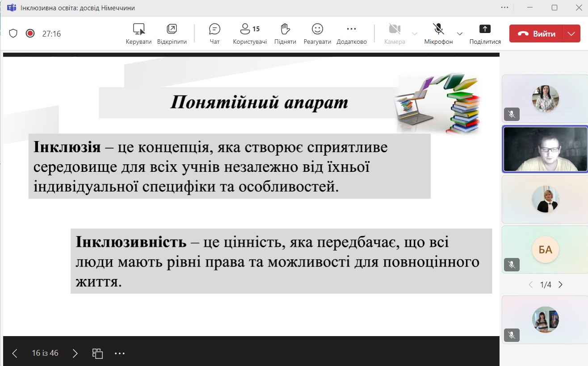Screen dimensions: 588x366
Task: Open the Чат panel
Action: pyautogui.click(x=214, y=34)
